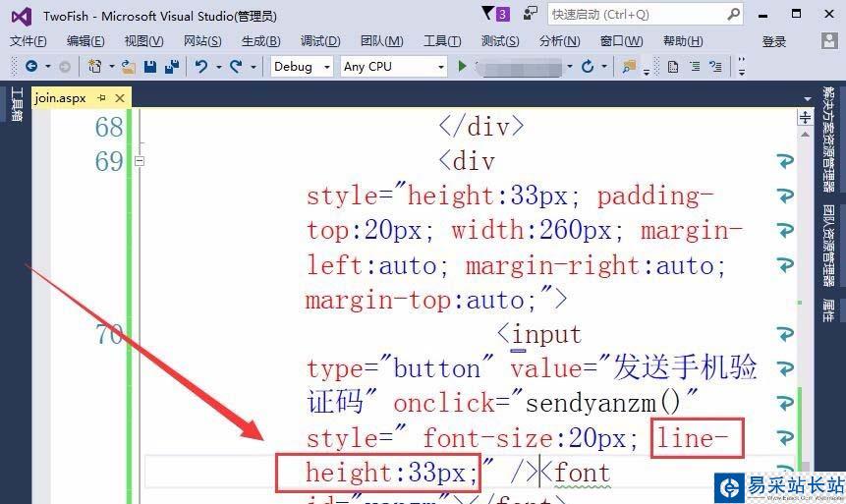Expand the start target dropdown arrow
Viewport: 846px width, 504px height.
[569, 67]
